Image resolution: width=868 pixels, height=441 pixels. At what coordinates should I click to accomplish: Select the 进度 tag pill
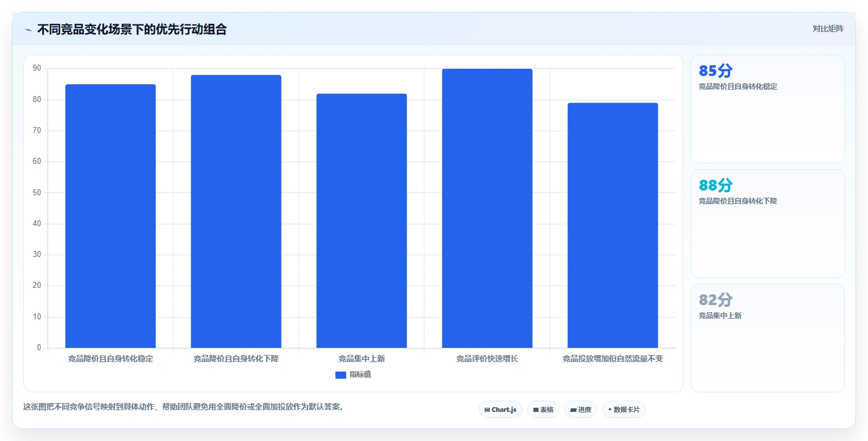[x=581, y=410]
